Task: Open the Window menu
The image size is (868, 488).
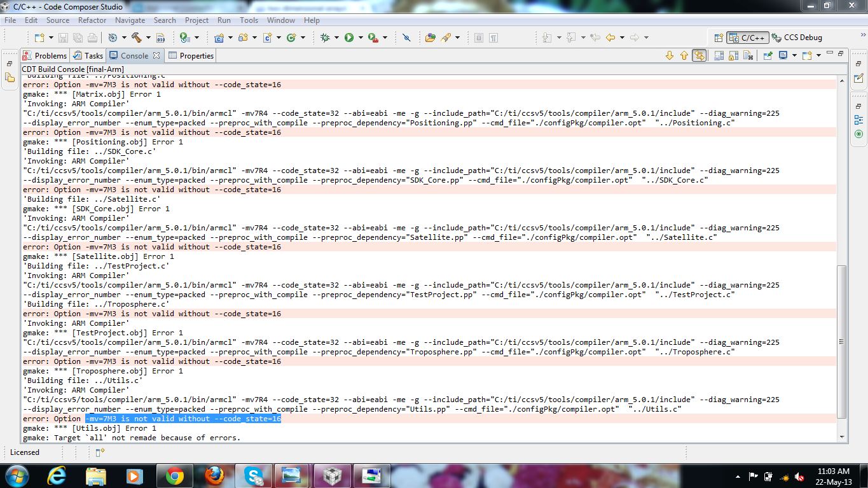Action: click(x=280, y=20)
